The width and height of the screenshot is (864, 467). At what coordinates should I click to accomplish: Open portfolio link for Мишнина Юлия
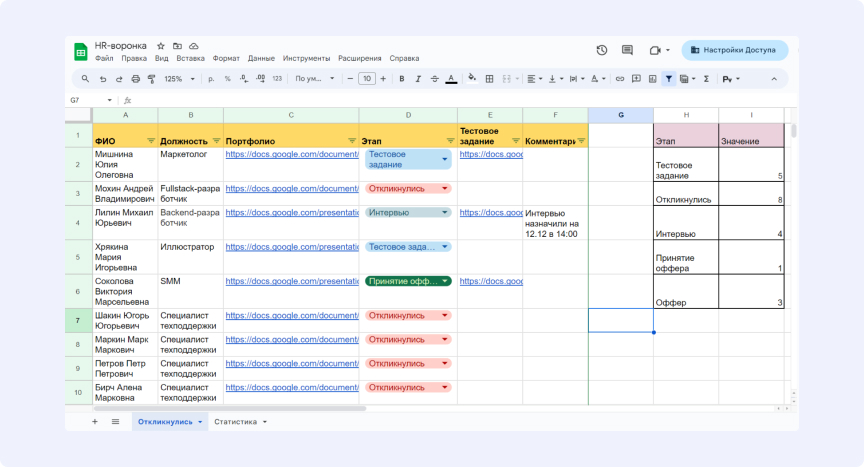(291, 155)
